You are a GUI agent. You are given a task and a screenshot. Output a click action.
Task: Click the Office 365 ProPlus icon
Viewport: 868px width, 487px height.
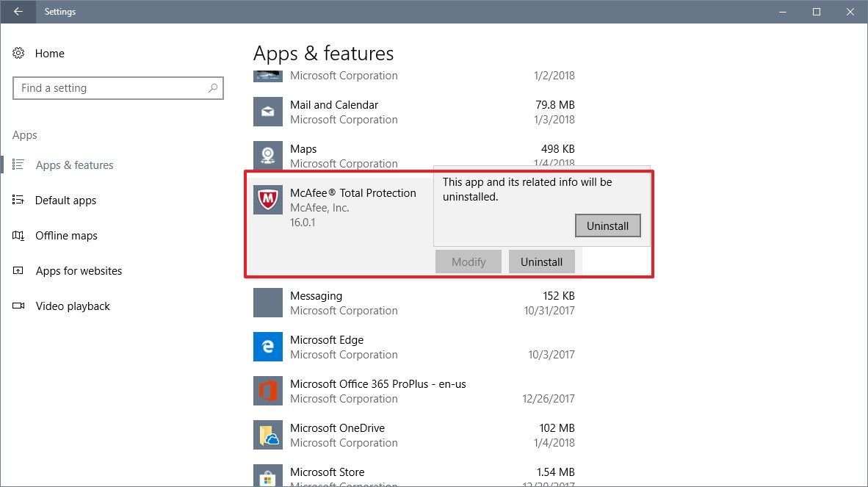point(267,391)
